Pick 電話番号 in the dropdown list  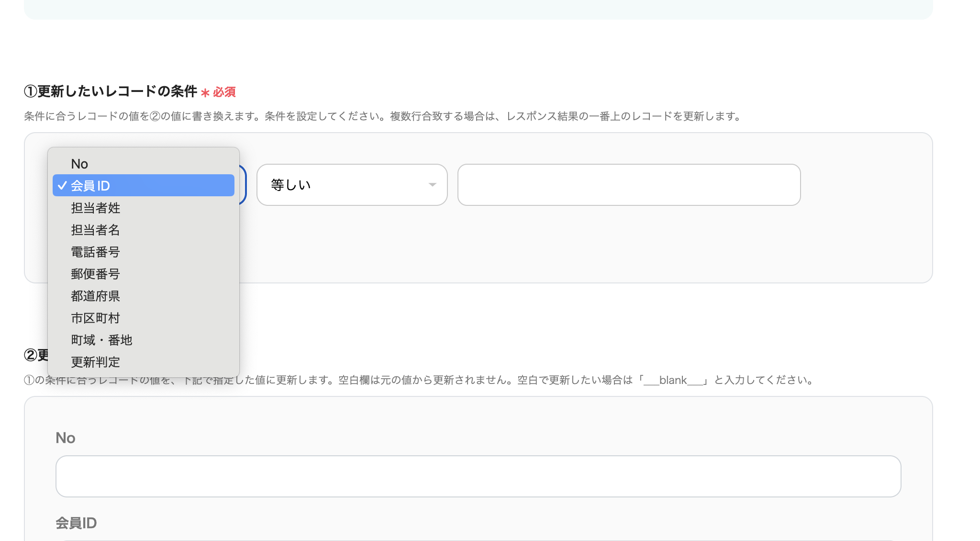point(95,252)
